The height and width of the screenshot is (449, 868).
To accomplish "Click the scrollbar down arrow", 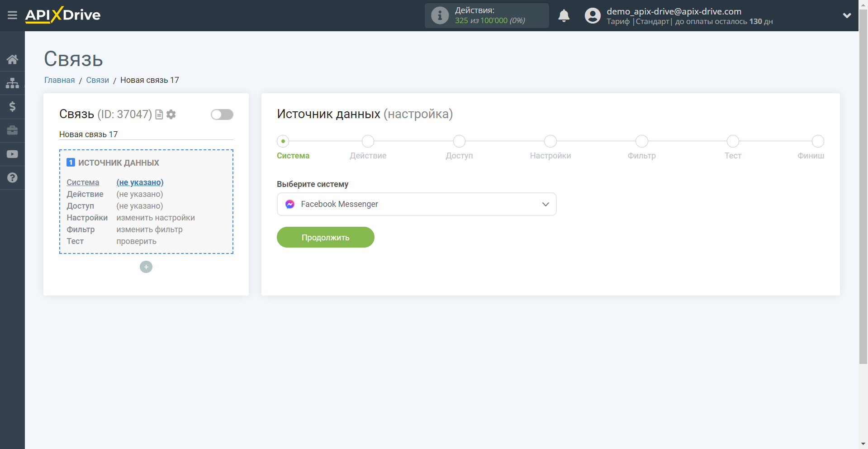I will [x=863, y=444].
